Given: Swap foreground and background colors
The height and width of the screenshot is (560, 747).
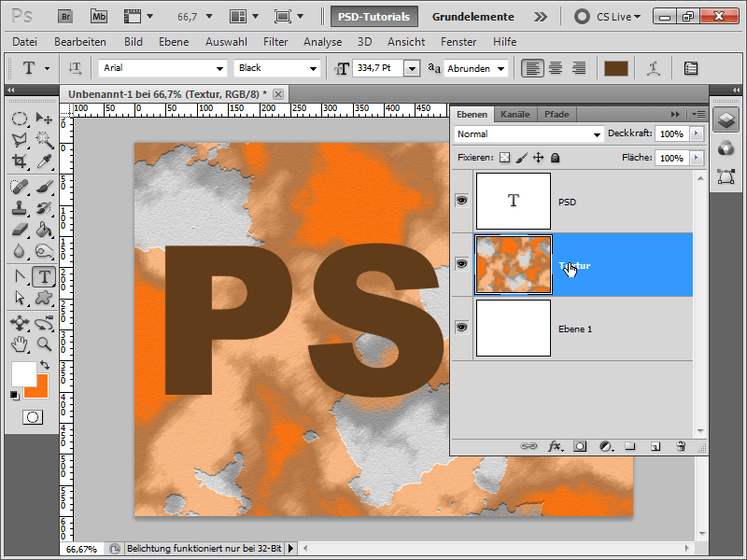Looking at the screenshot, I should (45, 365).
